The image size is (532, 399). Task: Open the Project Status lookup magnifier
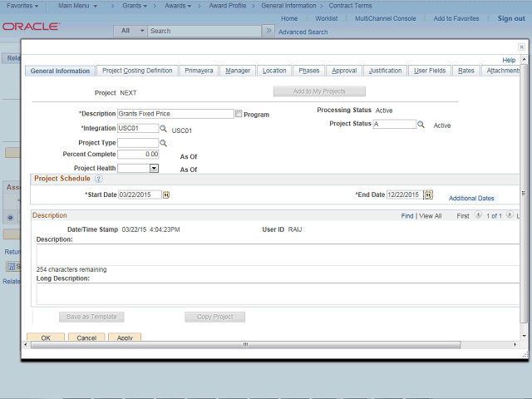421,124
